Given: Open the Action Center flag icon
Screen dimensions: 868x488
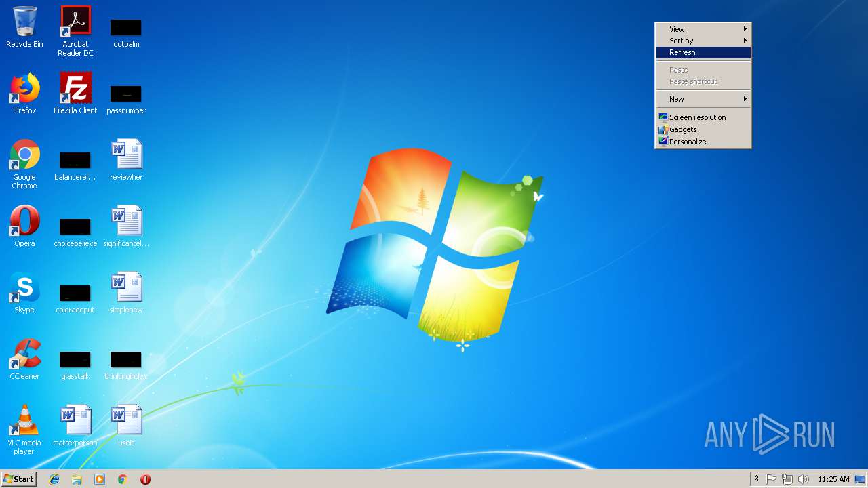Looking at the screenshot, I should click(x=771, y=479).
